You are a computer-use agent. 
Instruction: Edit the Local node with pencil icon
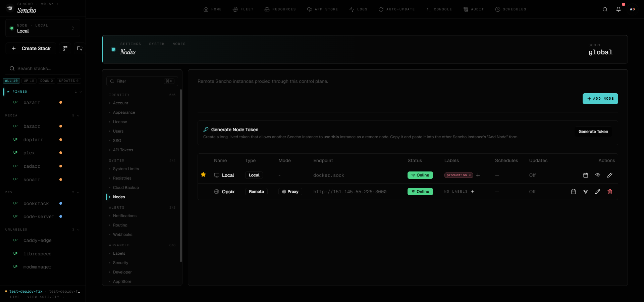pos(610,175)
